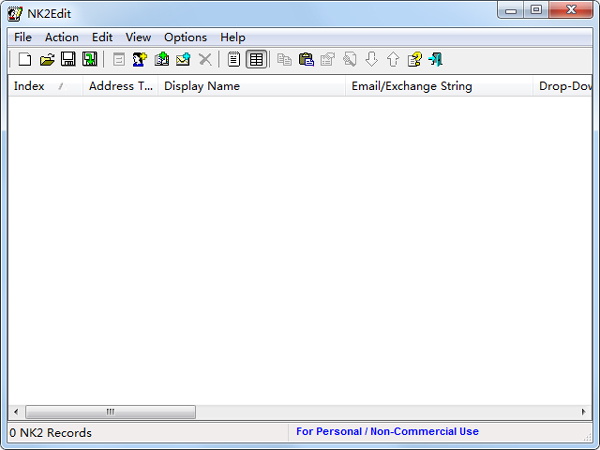Viewport: 600px width, 450px height.
Task: Click the envelope with plus icon
Action: pyautogui.click(x=183, y=60)
